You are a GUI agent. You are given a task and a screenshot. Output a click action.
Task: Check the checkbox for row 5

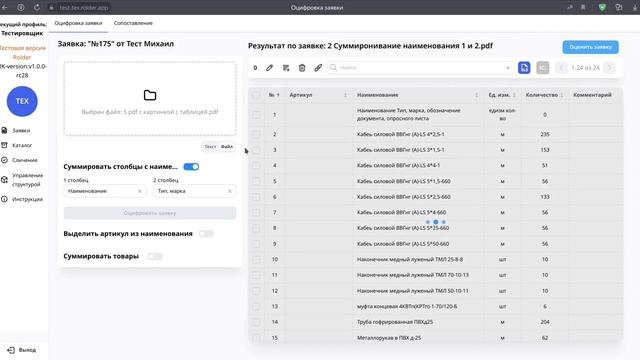[256, 181]
